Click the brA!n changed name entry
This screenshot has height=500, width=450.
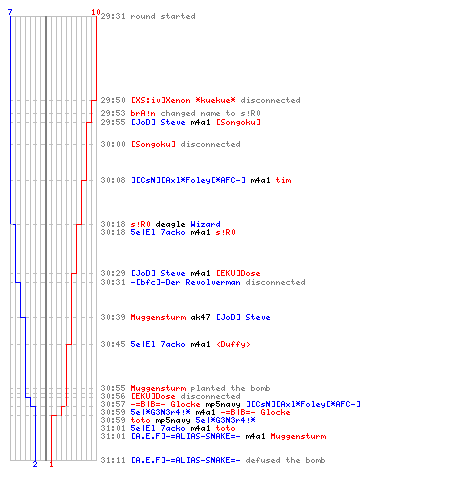pos(181,113)
